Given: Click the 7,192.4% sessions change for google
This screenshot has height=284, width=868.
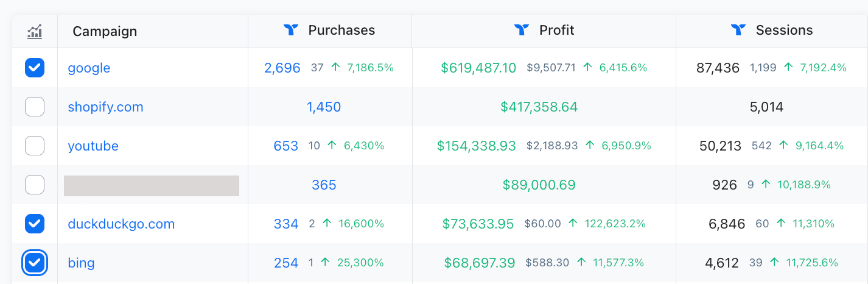Looking at the screenshot, I should [823, 68].
